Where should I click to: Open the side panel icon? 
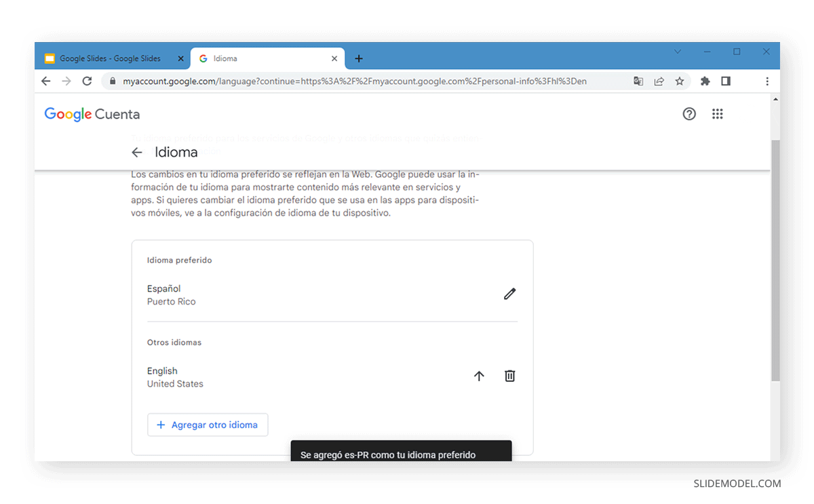[725, 81]
